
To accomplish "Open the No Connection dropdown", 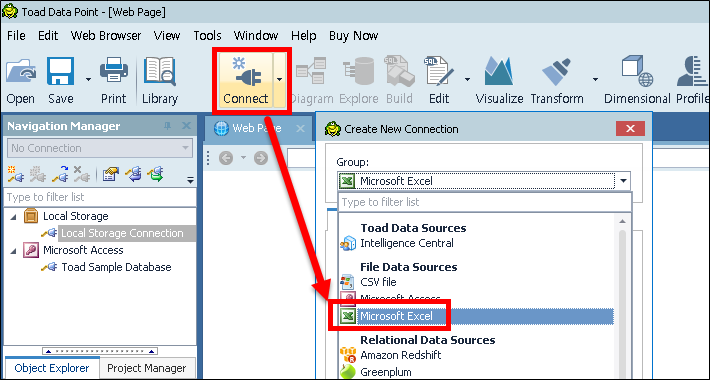I will tap(100, 148).
